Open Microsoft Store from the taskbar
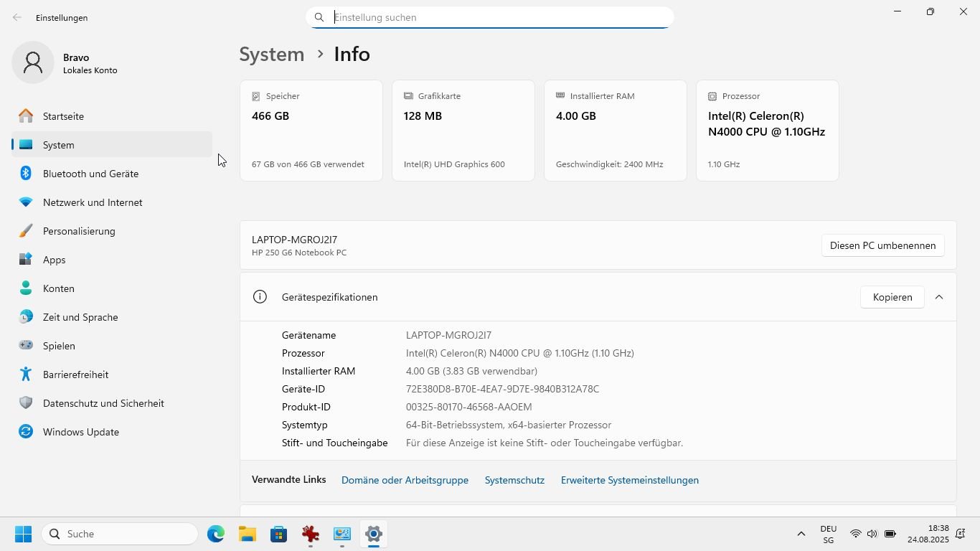Viewport: 980px width, 551px height. pyautogui.click(x=279, y=534)
